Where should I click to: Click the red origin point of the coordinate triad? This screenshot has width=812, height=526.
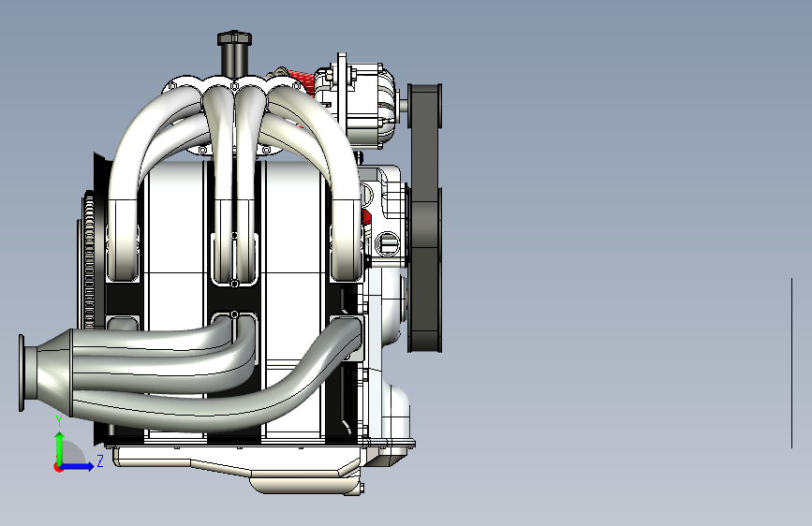(58, 467)
